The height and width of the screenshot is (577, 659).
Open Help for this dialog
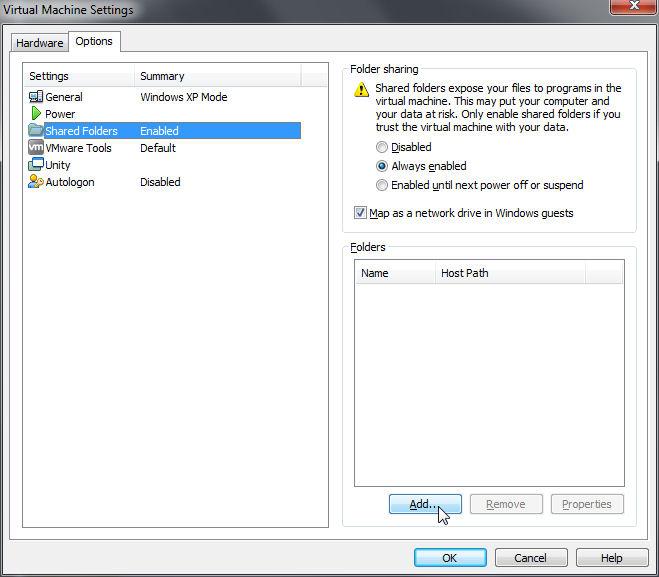pyautogui.click(x=612, y=558)
